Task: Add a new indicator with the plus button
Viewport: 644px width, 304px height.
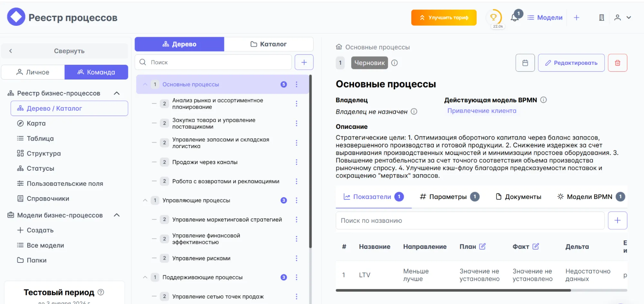Action: click(x=617, y=220)
